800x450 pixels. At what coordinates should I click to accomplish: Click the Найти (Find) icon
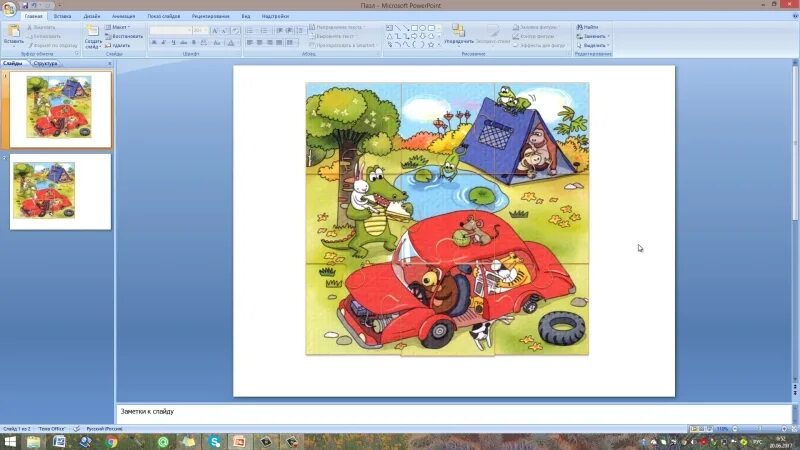587,27
